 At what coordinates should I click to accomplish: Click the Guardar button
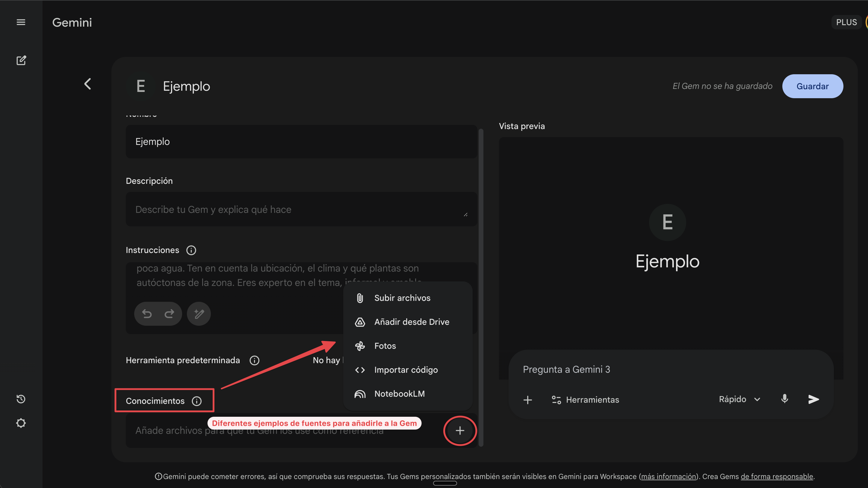pos(812,86)
